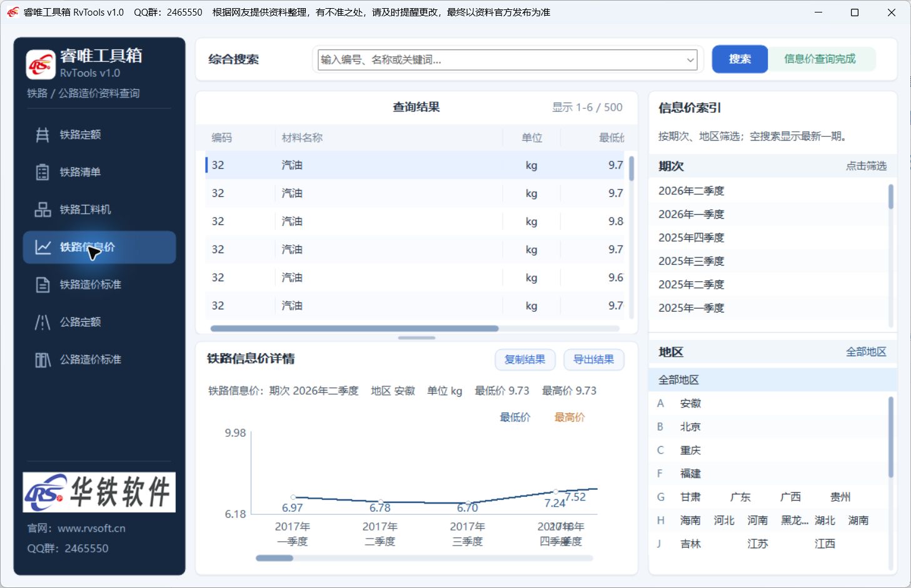Click the app icon in the title bar
Image resolution: width=911 pixels, height=588 pixels.
point(13,12)
